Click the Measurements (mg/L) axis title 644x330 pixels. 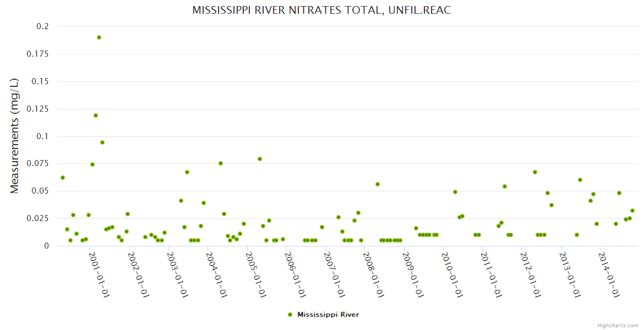[x=15, y=136]
